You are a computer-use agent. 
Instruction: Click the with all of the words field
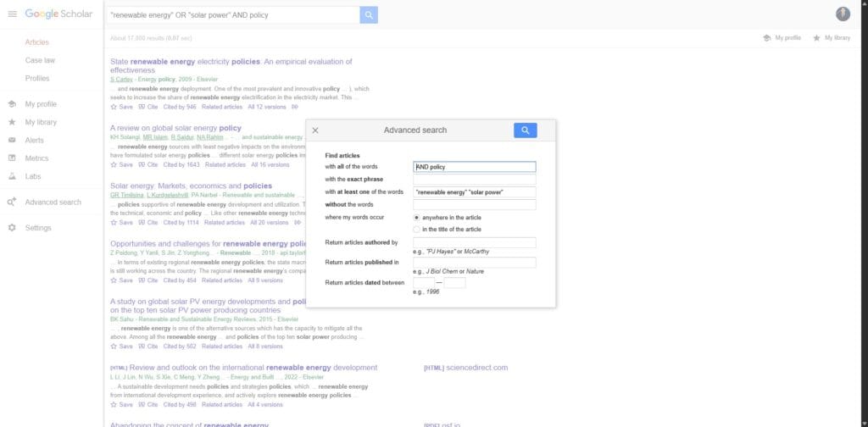point(475,167)
